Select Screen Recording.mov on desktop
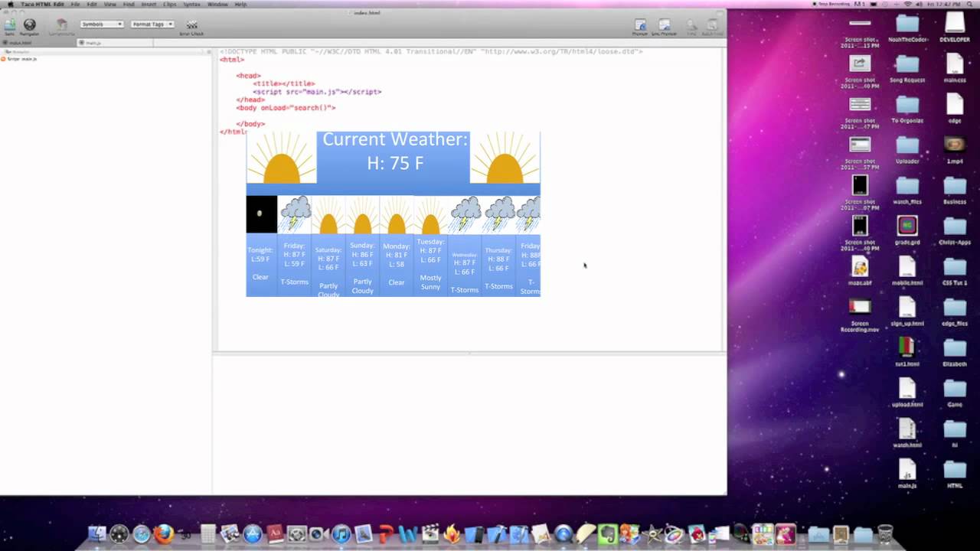This screenshot has width=980, height=551. click(860, 315)
